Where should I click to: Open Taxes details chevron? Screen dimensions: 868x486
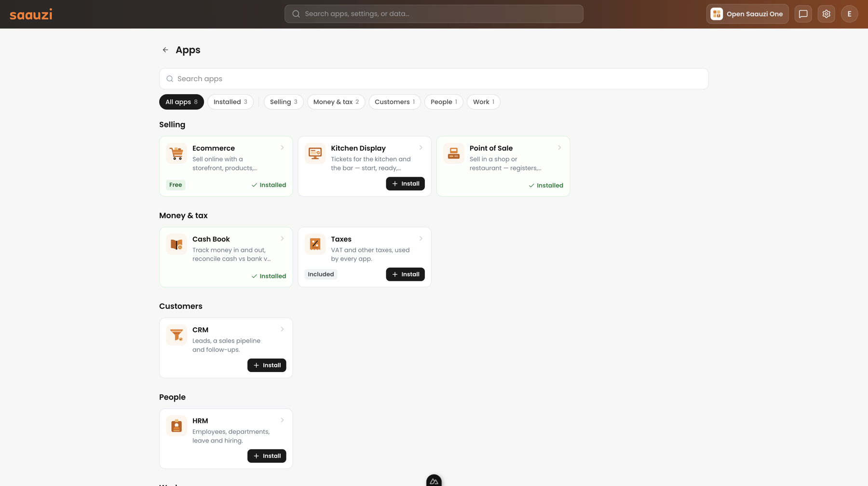pyautogui.click(x=421, y=238)
